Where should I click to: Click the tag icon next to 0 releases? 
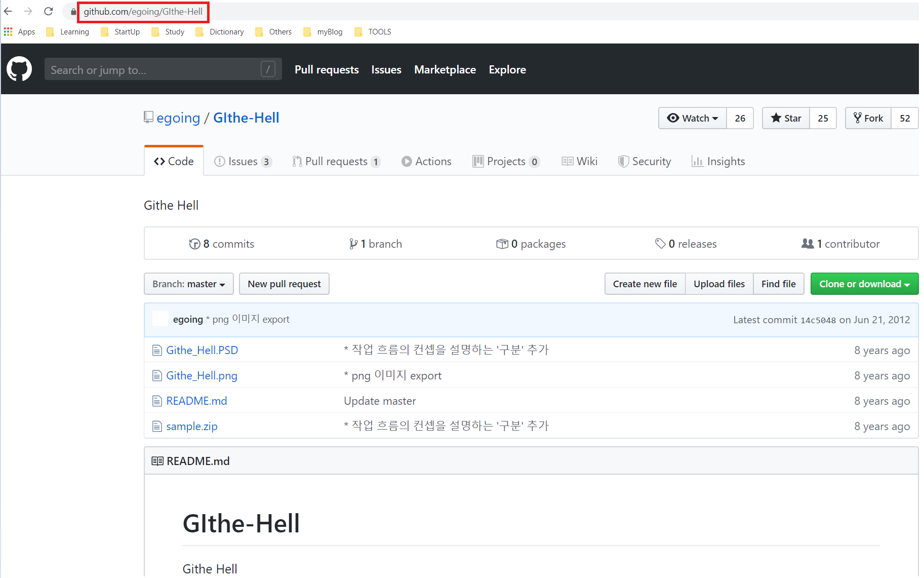(660, 244)
